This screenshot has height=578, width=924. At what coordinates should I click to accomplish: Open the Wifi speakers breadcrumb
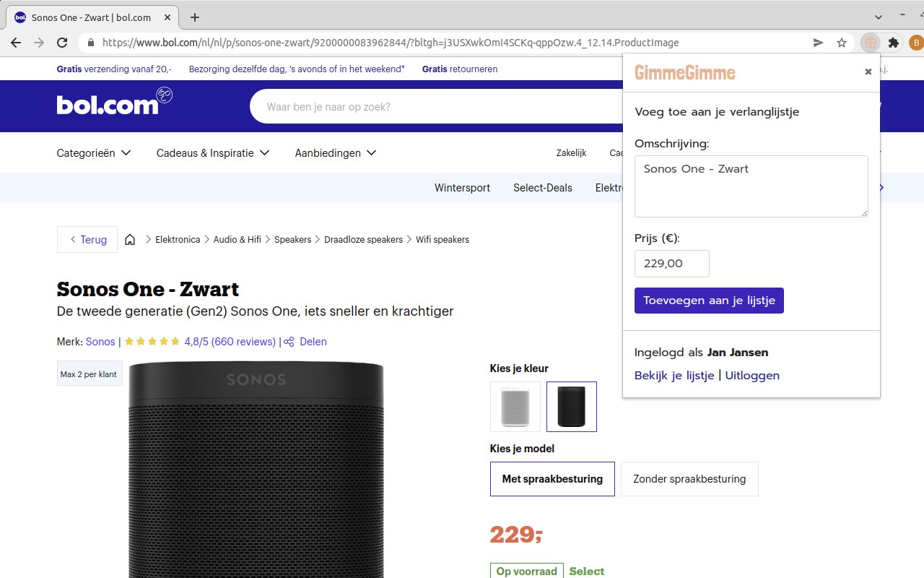443,239
